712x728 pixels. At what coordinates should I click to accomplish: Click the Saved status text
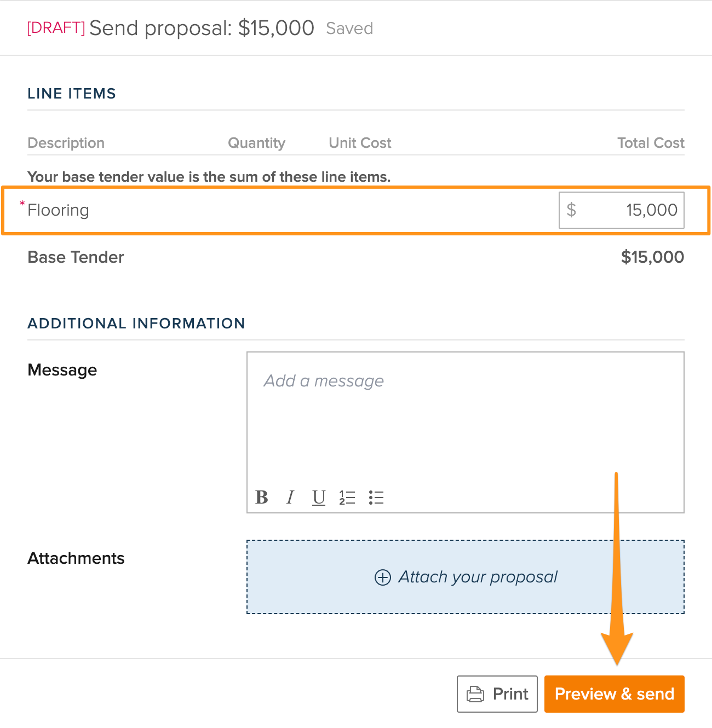coord(349,28)
